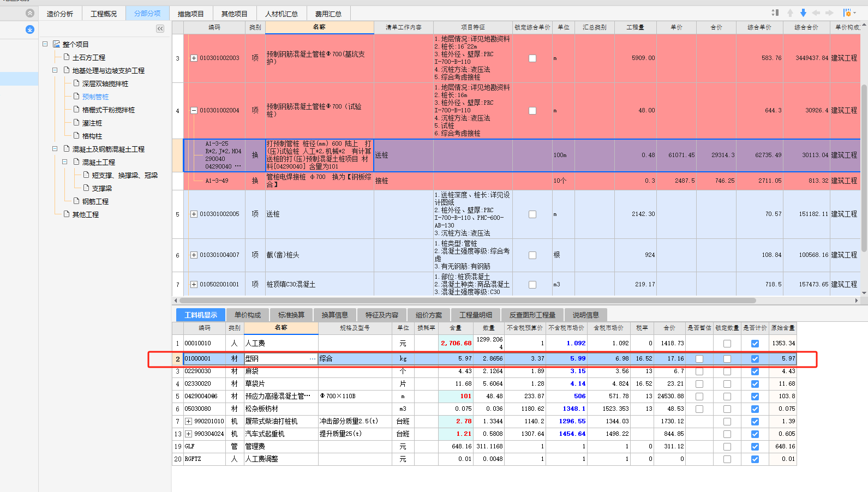Toggle 锁定综合单价 checkbox for 送桩 row
Viewport: 868px width, 492px height.
(532, 214)
